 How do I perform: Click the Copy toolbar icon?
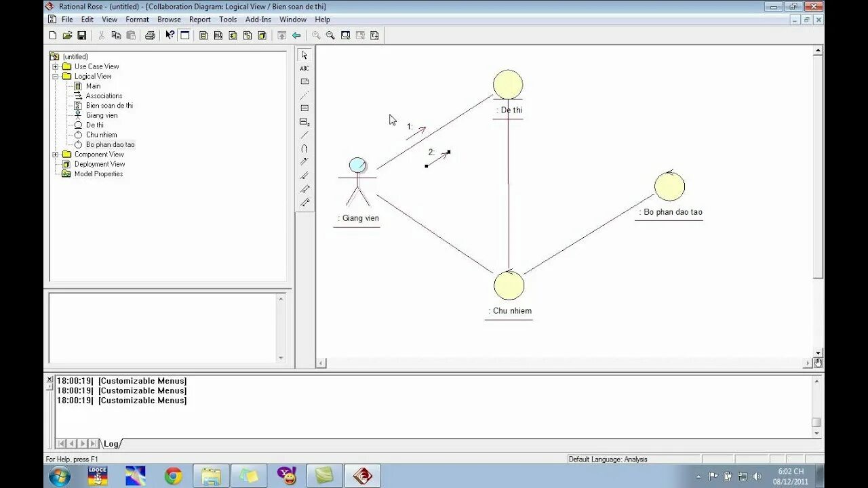point(116,35)
